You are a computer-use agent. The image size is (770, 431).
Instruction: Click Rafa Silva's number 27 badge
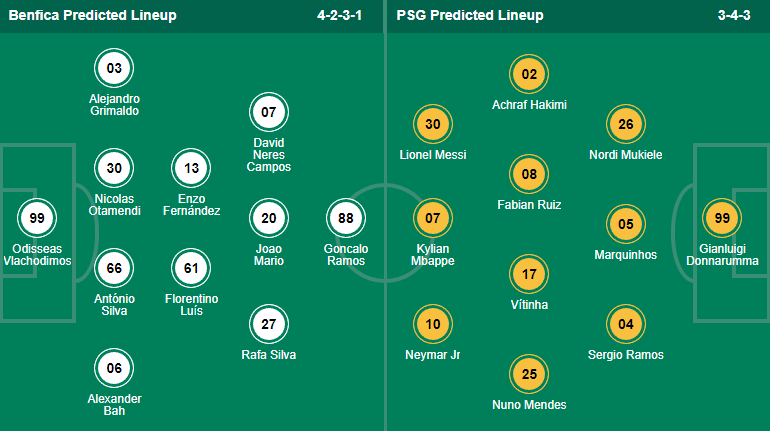[x=269, y=324]
